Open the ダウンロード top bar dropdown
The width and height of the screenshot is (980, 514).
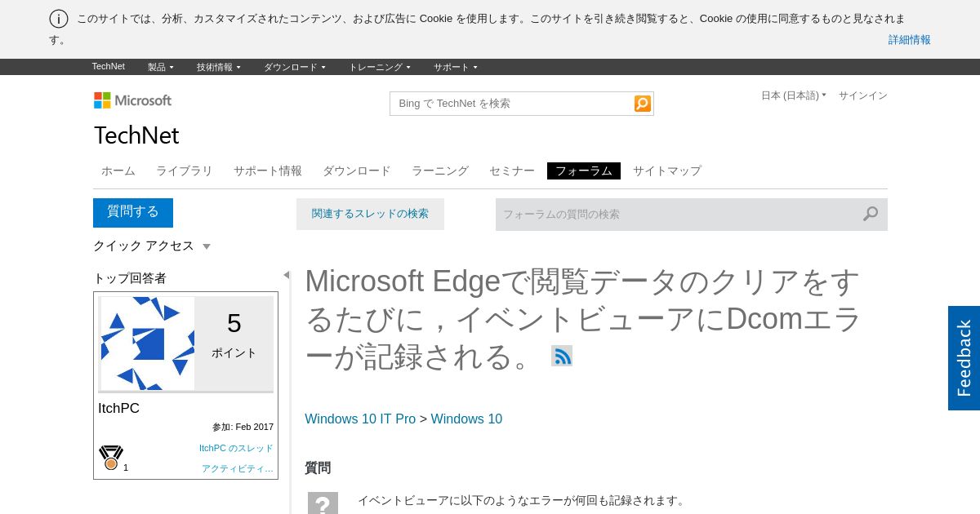pos(294,67)
